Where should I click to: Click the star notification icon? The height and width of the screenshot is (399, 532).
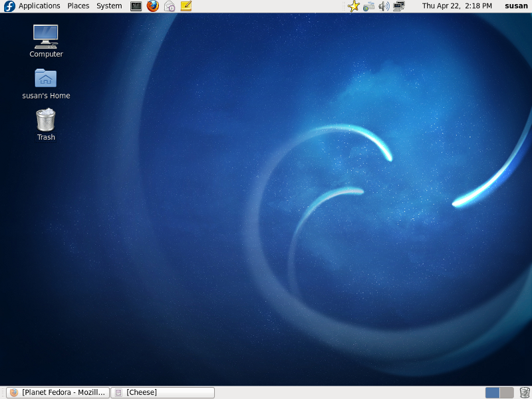point(354,6)
